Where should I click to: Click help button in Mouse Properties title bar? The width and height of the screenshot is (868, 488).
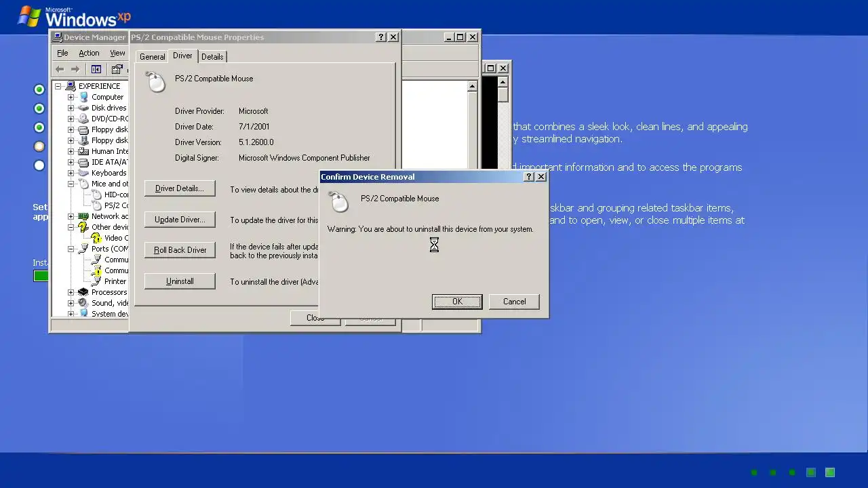381,37
